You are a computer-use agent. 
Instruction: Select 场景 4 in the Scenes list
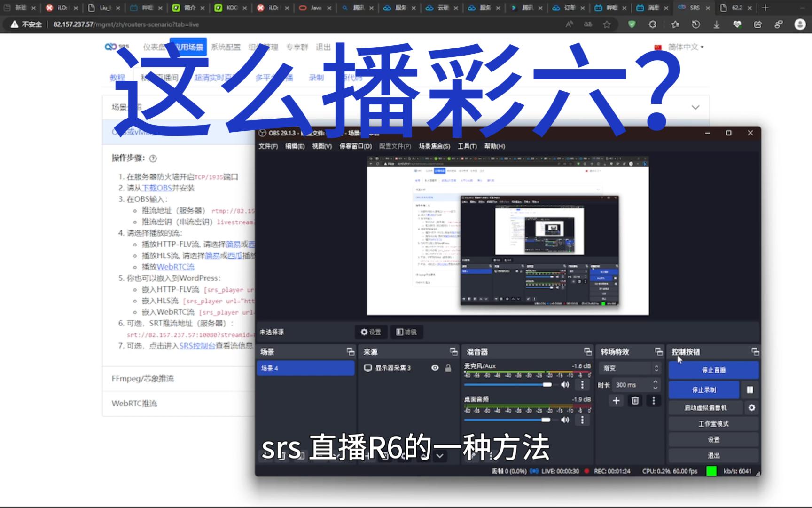tap(306, 368)
